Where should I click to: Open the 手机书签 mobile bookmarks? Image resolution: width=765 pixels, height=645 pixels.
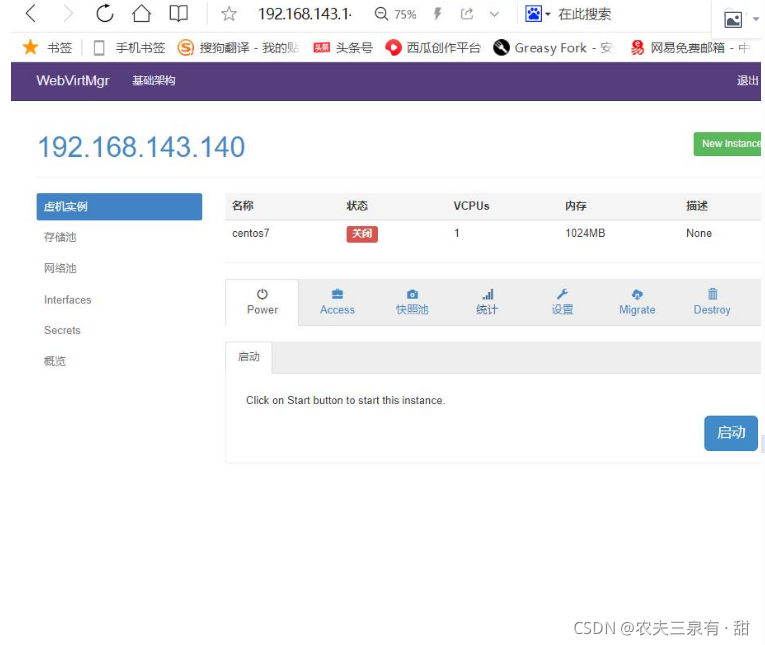pyautogui.click(x=129, y=48)
